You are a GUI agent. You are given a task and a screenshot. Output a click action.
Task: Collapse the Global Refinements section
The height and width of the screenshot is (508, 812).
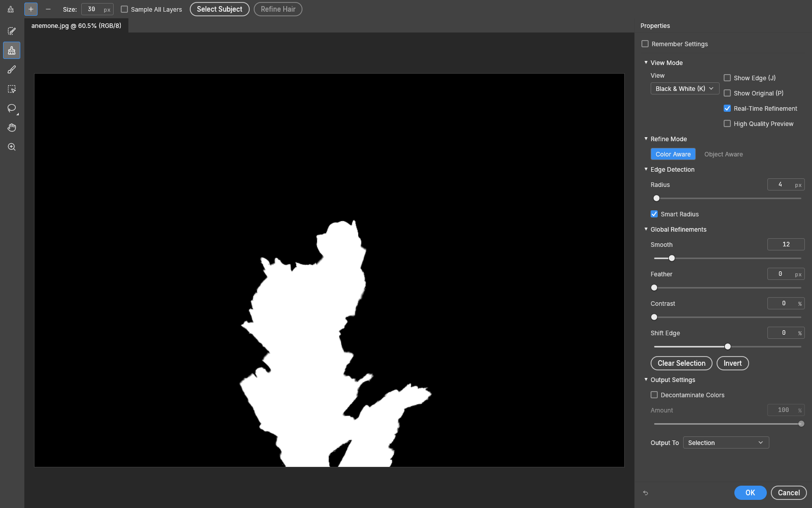click(646, 229)
